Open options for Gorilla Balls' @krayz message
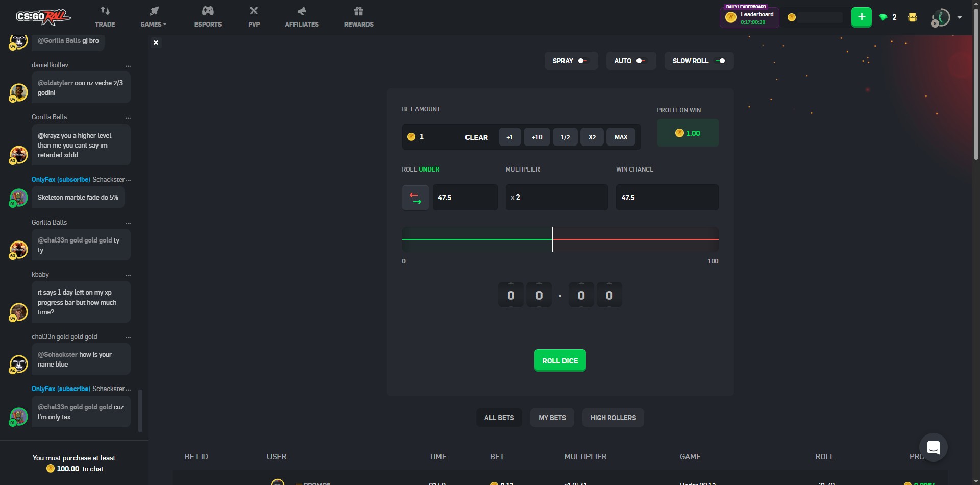The height and width of the screenshot is (485, 980). tap(128, 118)
